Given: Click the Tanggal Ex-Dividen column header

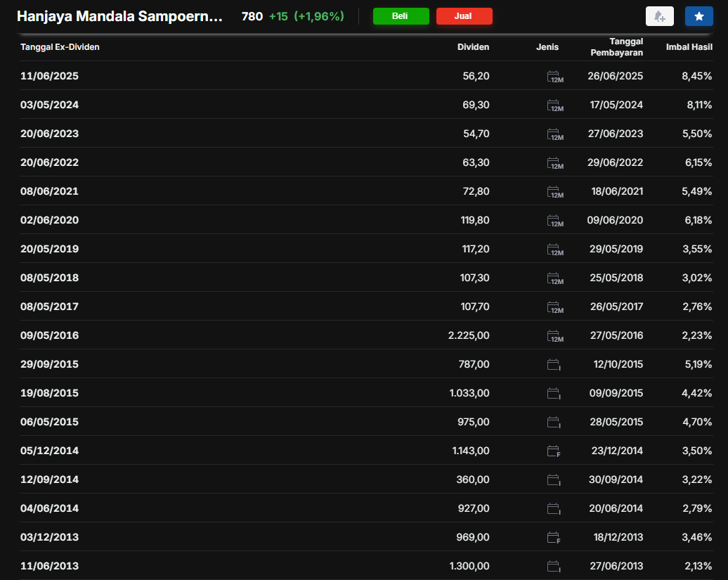Looking at the screenshot, I should [60, 47].
